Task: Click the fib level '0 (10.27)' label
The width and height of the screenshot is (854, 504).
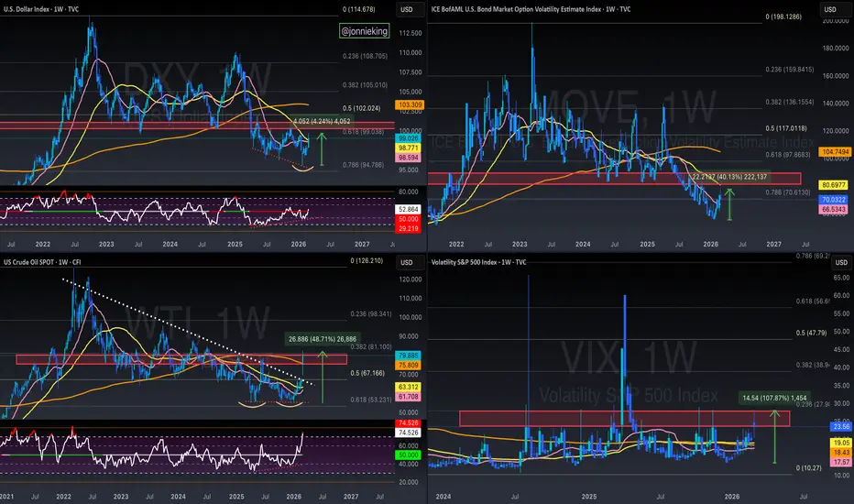Action: click(x=809, y=468)
